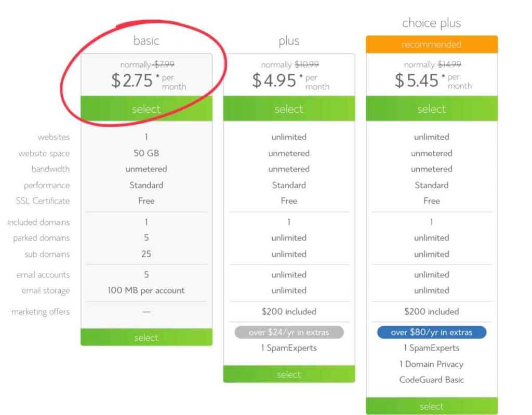Hit the bottom select button in plus column

pos(289,374)
